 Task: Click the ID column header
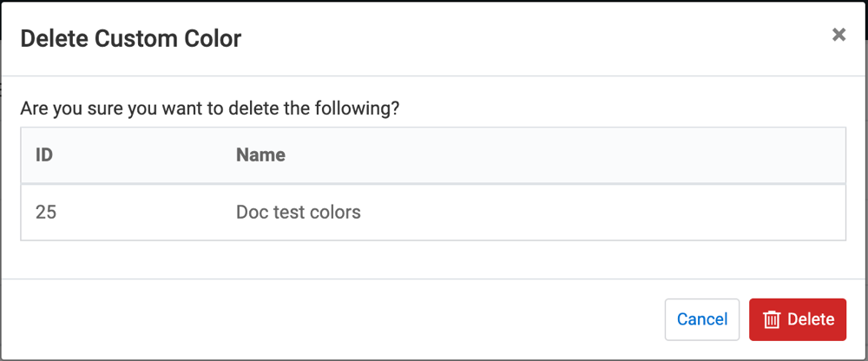[44, 155]
